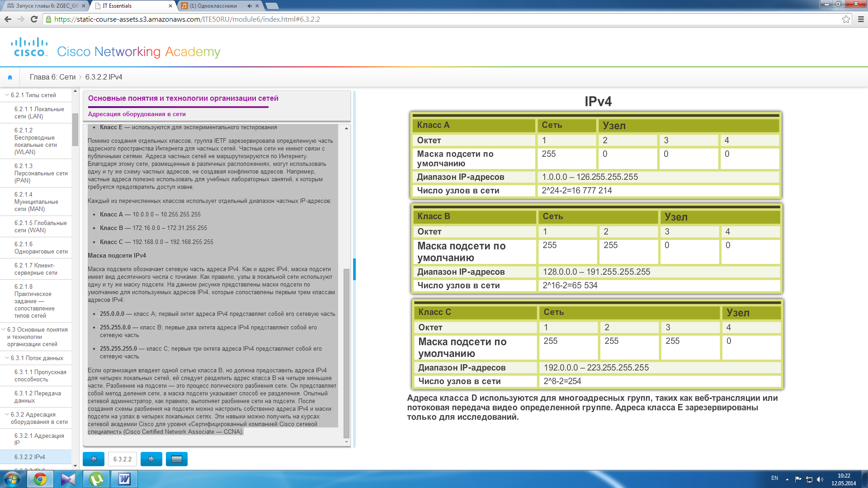Image resolution: width=868 pixels, height=488 pixels.
Task: Click the browser back arrow
Action: [8, 19]
